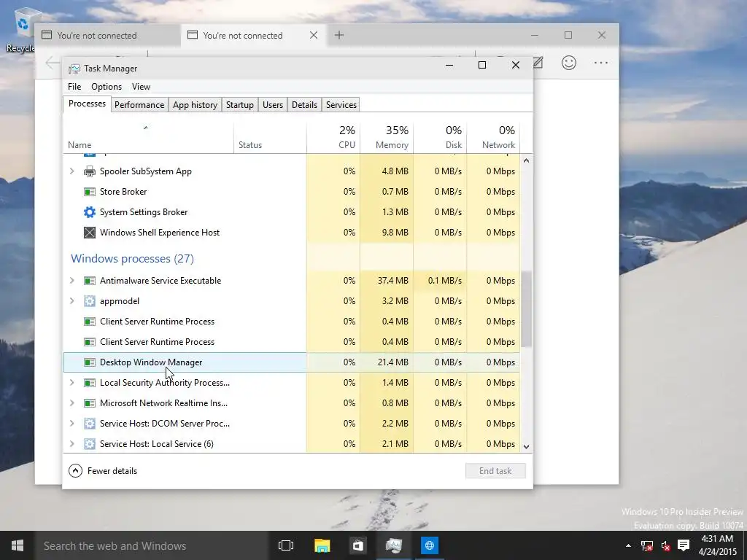Expand Service Host: DCOM Server Process row
747x560 pixels.
point(72,424)
